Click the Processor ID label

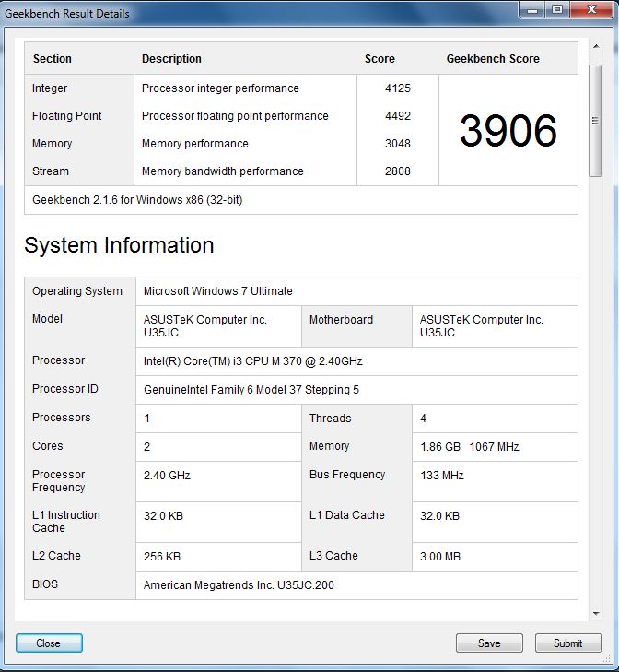65,389
